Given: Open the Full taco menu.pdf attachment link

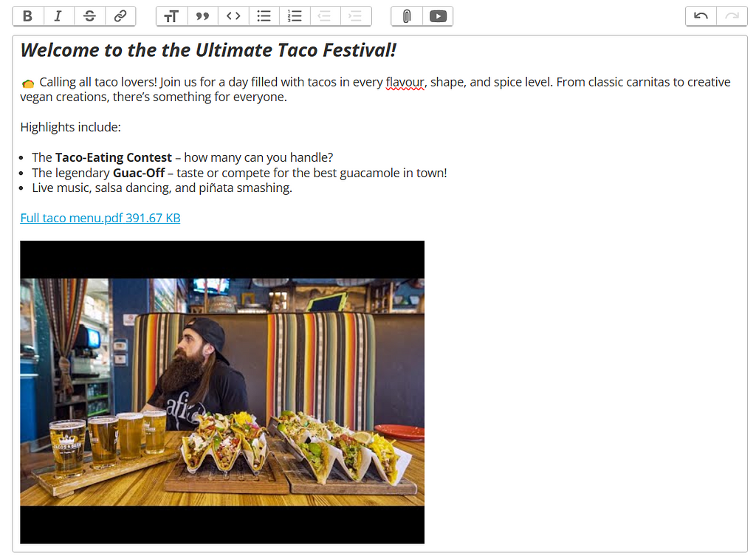Looking at the screenshot, I should (100, 218).
